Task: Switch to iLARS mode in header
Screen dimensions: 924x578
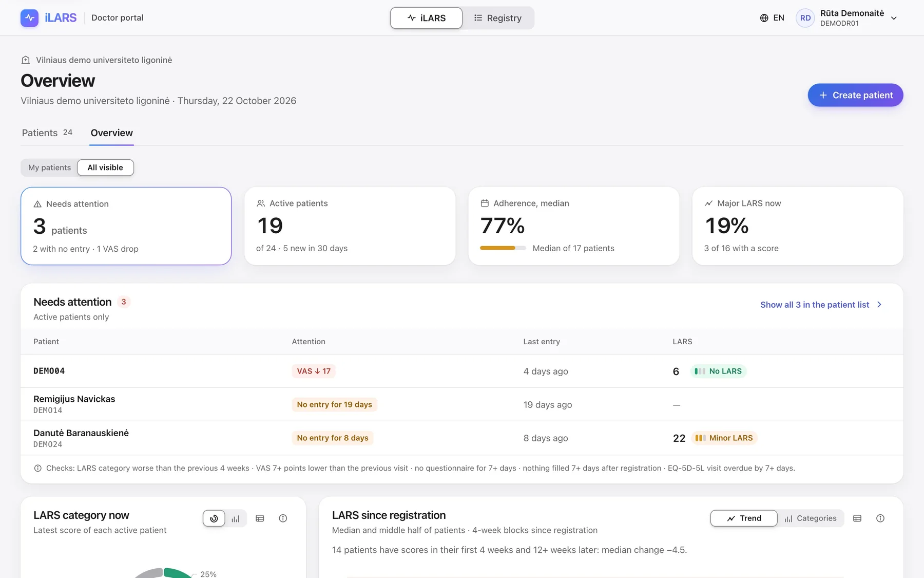Action: [426, 18]
